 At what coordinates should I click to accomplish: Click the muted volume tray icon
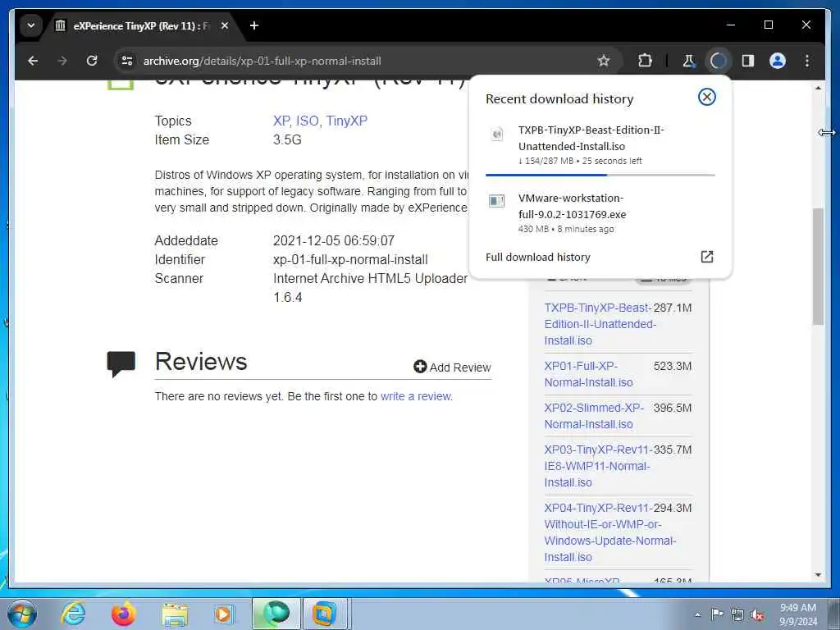tap(757, 615)
